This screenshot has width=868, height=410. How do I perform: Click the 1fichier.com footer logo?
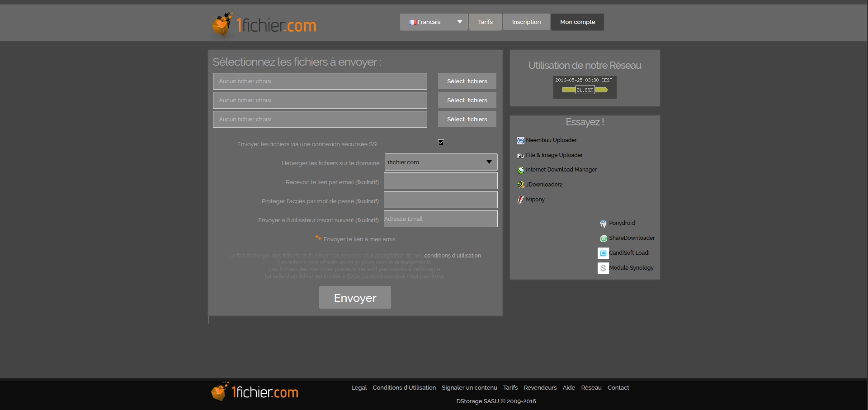tap(255, 391)
